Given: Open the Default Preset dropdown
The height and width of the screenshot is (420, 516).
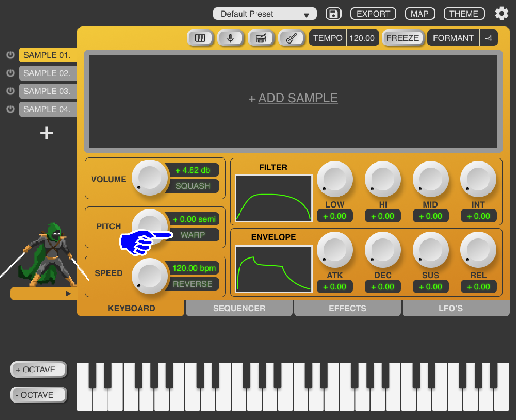Looking at the screenshot, I should 265,14.
